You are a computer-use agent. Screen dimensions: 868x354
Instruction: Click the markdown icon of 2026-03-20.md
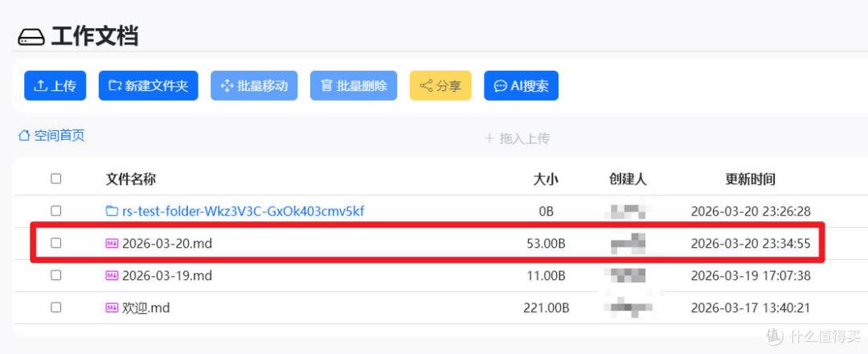click(x=112, y=243)
